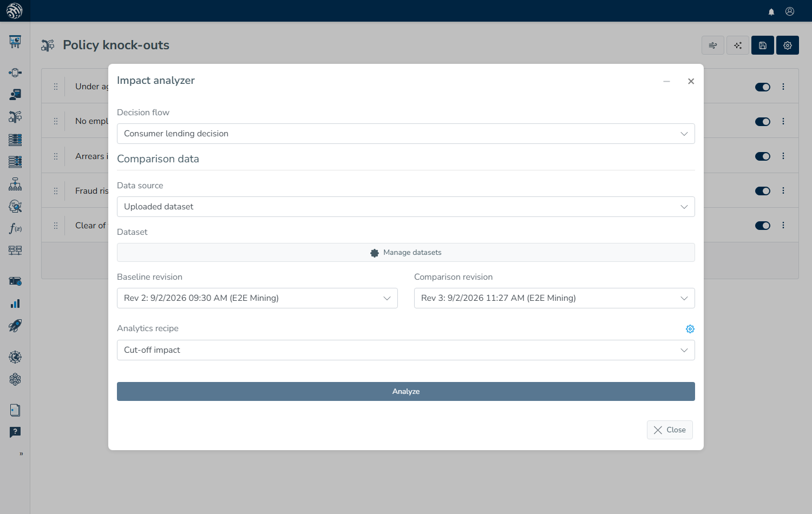
Task: Open the presentation dashboard icon in the sidebar
Action: (15, 42)
